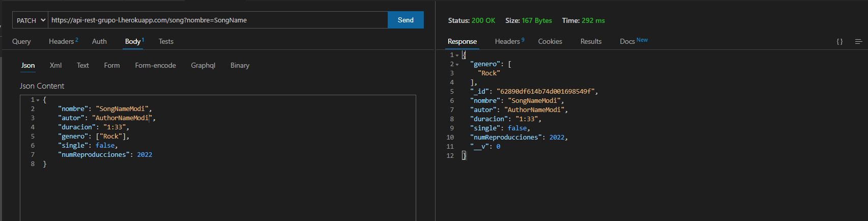
Task: Select the Graphql body type
Action: click(203, 65)
